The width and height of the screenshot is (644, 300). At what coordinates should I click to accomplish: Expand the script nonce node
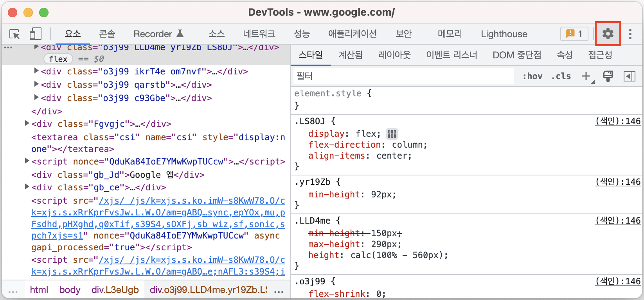27,161
